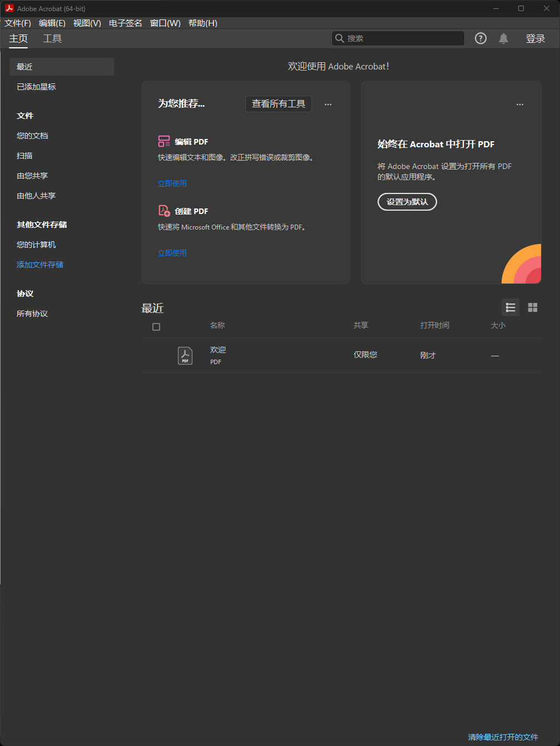Click the Adobe Acrobat title bar logo
560x746 pixels.
click(9, 8)
